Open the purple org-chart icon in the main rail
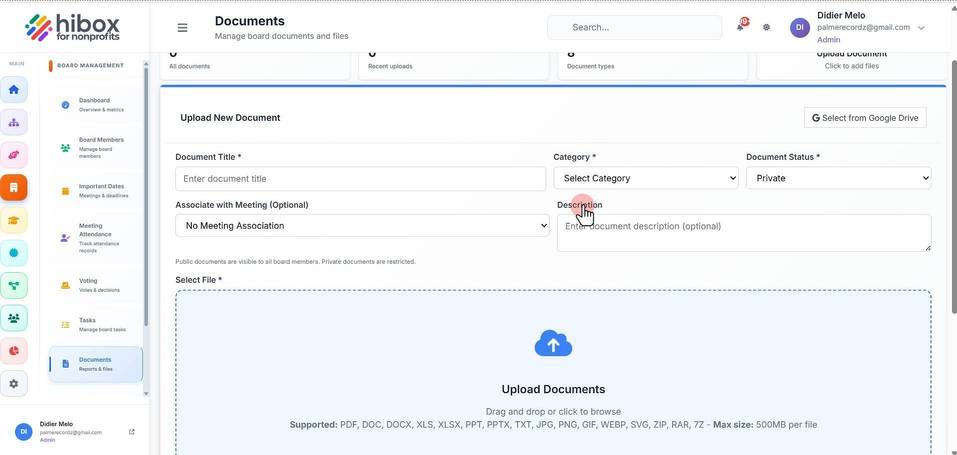Screen dimensions: 957x455 (13, 122)
